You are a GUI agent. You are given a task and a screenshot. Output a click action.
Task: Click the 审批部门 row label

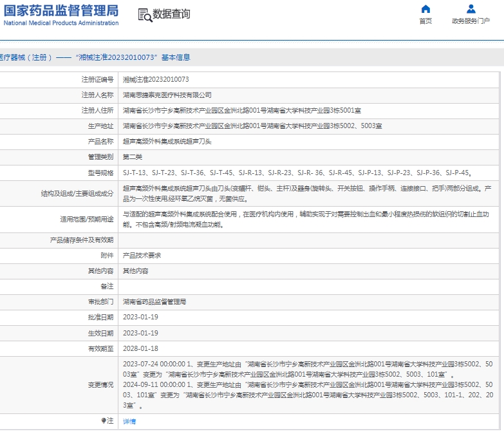tap(100, 302)
